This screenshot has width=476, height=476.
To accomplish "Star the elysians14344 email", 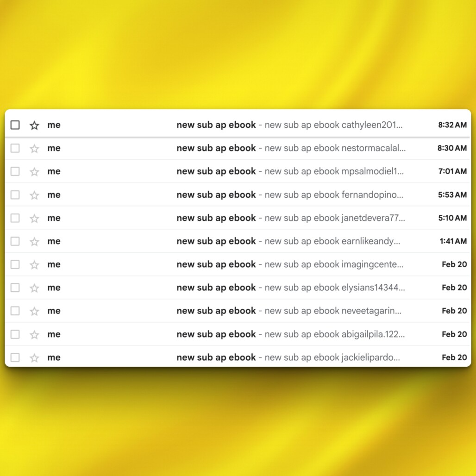I will pos(34,288).
